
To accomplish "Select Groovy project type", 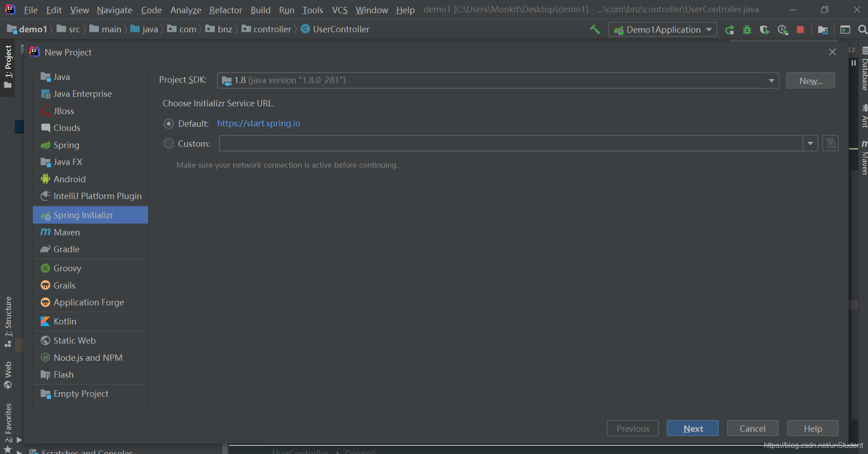I will (90, 268).
